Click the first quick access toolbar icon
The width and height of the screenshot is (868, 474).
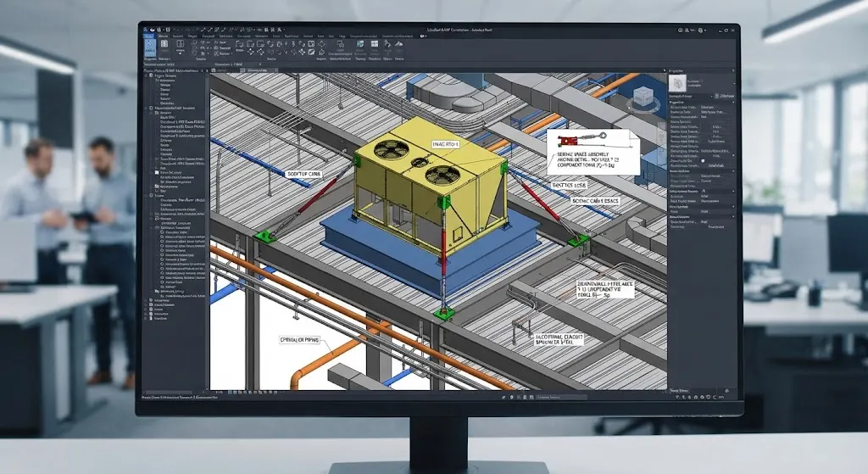coord(146,30)
